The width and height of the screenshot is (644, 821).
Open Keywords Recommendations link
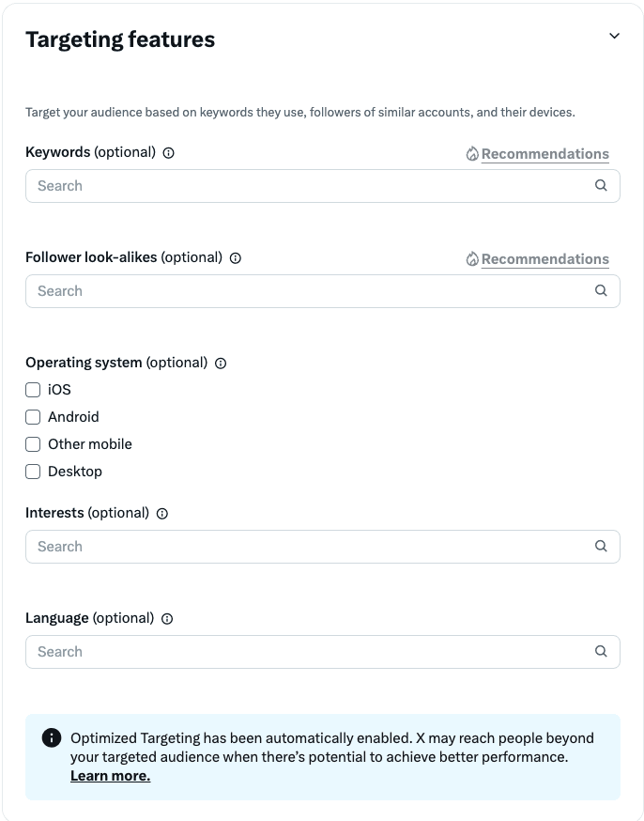(544, 154)
